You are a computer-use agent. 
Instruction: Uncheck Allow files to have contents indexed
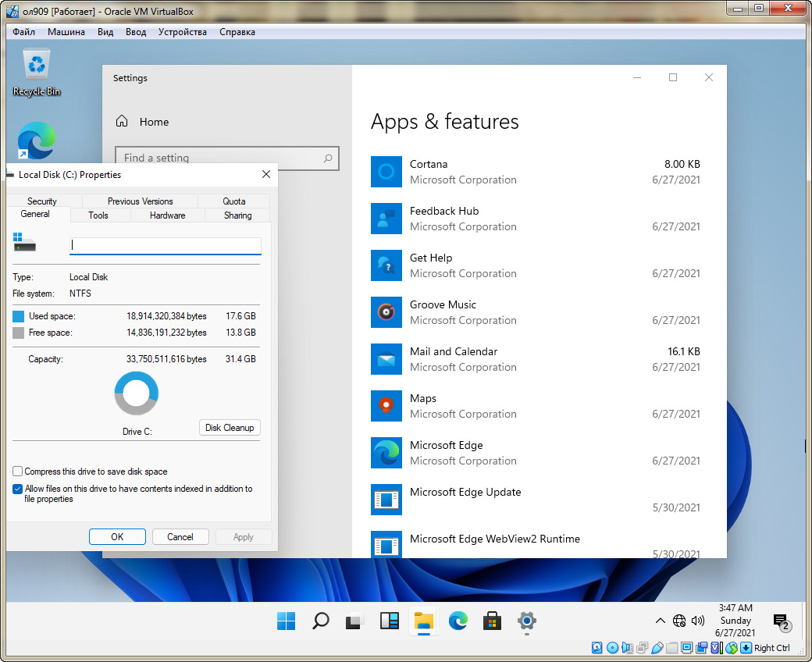pyautogui.click(x=18, y=489)
